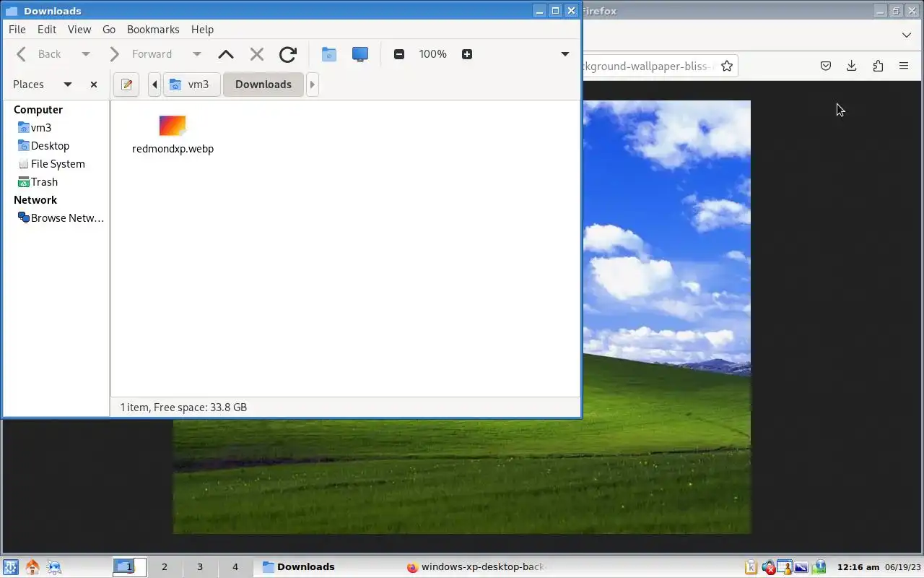The image size is (924, 578).
Task: Go up to the parent folder
Action: coord(226,54)
